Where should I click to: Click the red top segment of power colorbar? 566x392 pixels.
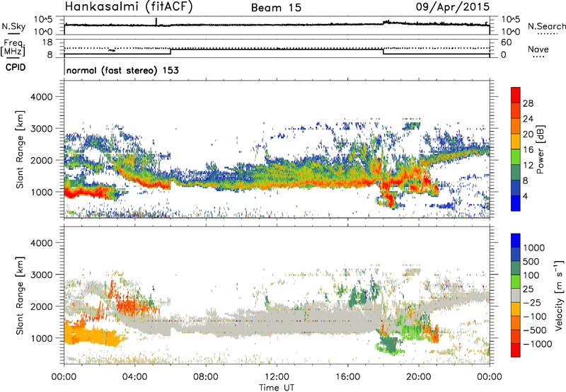click(x=516, y=96)
